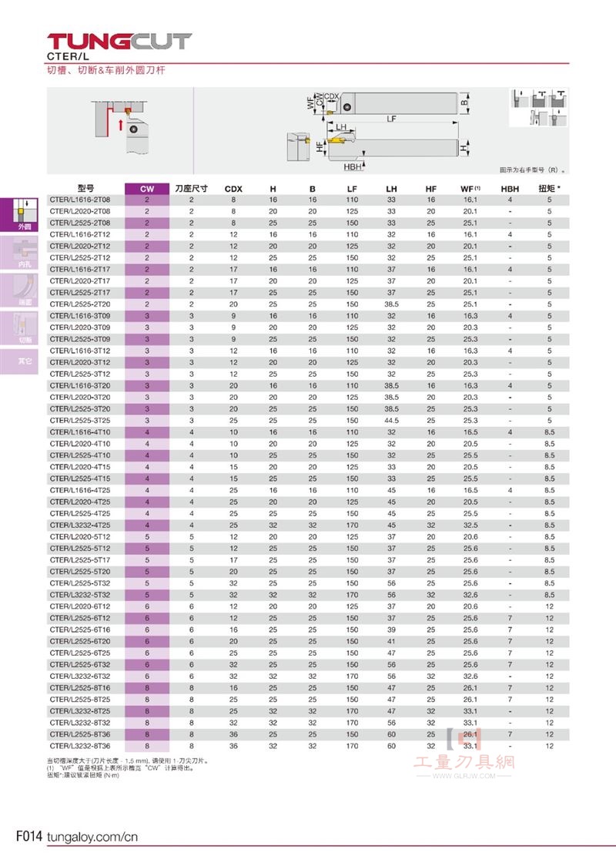The width and height of the screenshot is (616, 863).
Task: Select row CTER/L3232-5T32
Action: tap(308, 595)
